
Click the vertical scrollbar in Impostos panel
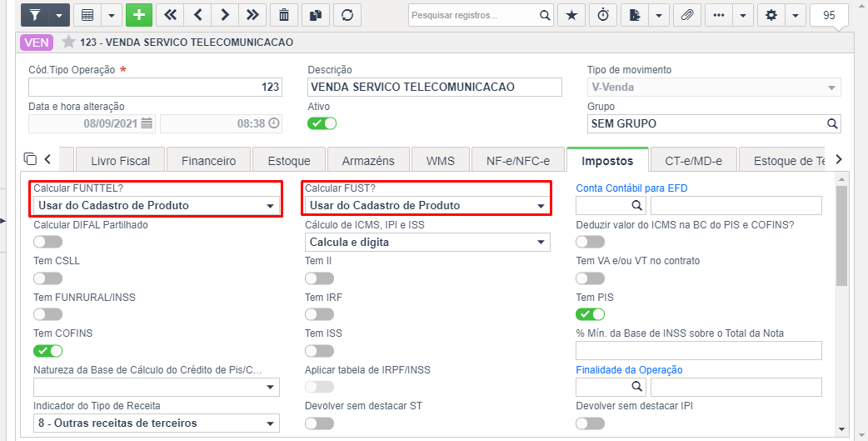point(841,236)
